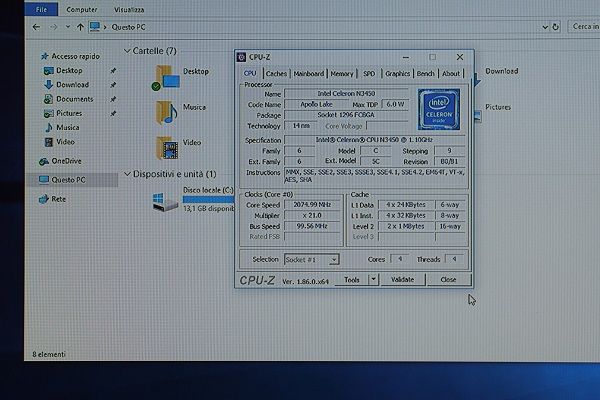Open the File menu in Explorer
The height and width of the screenshot is (400, 600).
pos(41,9)
